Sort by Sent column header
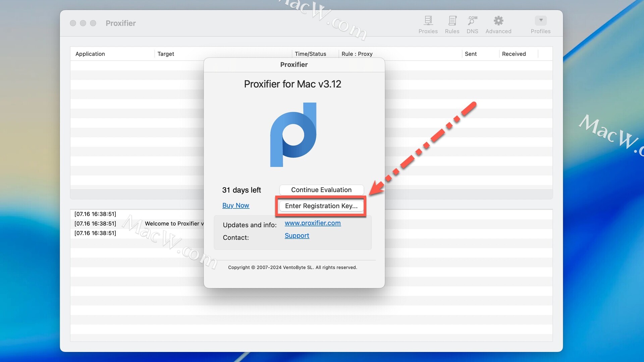644x362 pixels. pyautogui.click(x=471, y=54)
